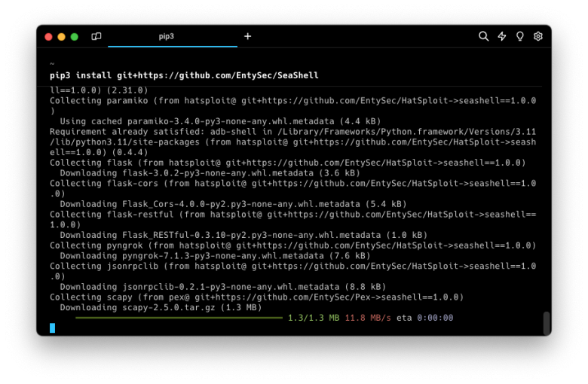Click the scapy download progress bar
This screenshot has width=588, height=384.
[179, 318]
